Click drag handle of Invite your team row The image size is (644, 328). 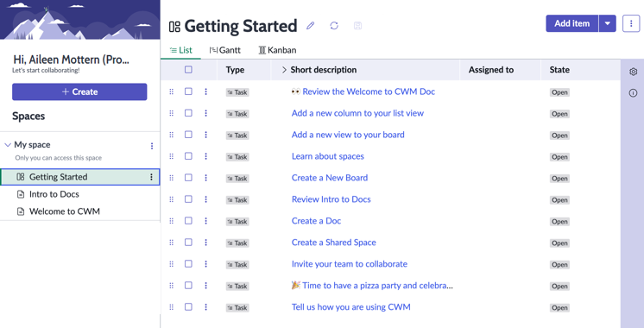pyautogui.click(x=171, y=264)
